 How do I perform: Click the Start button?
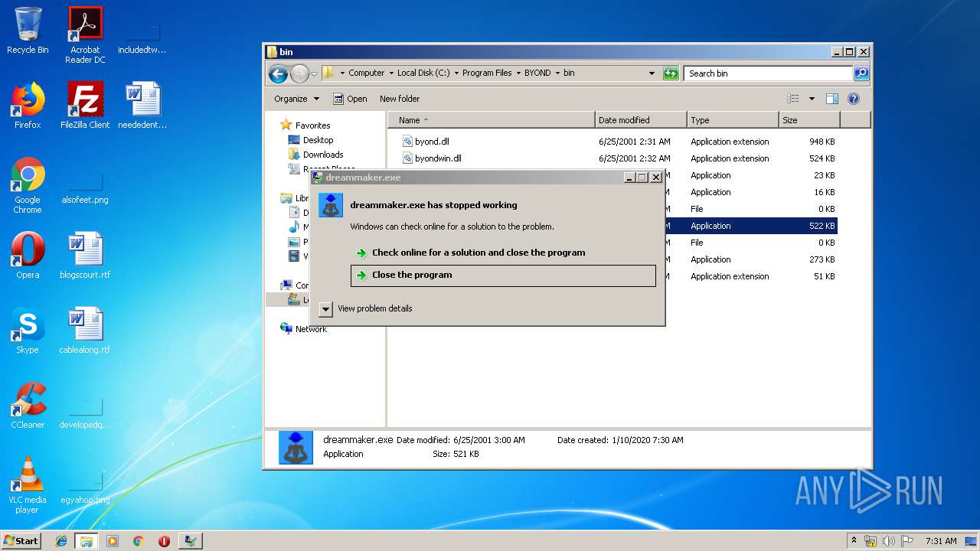(21, 541)
